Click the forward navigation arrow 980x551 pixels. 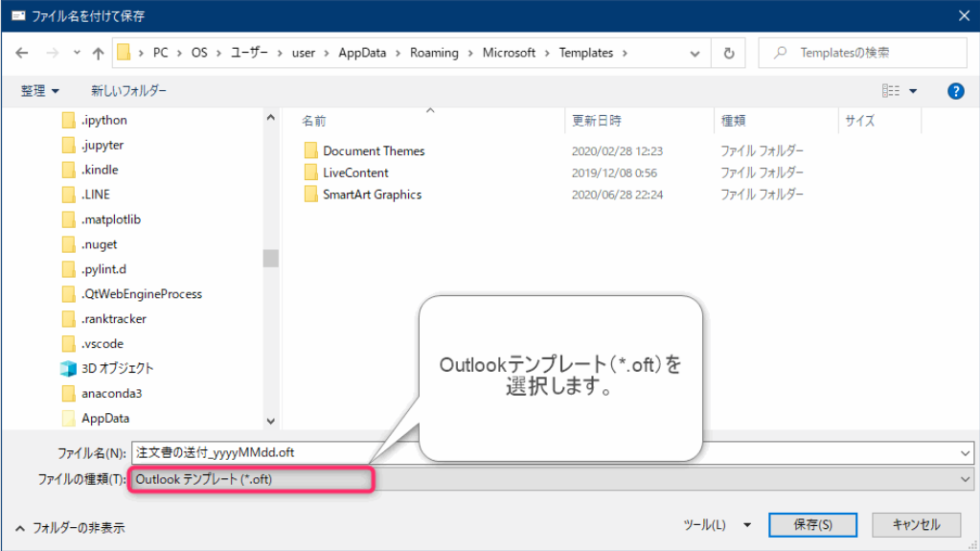pyautogui.click(x=53, y=53)
